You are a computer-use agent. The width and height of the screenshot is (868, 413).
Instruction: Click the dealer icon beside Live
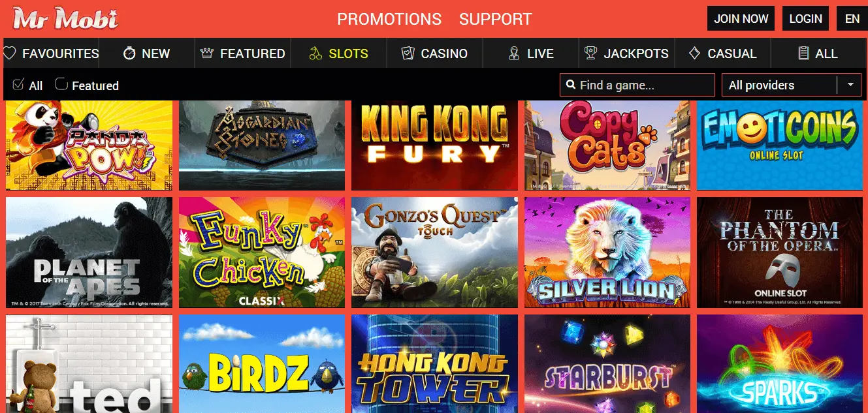[514, 54]
